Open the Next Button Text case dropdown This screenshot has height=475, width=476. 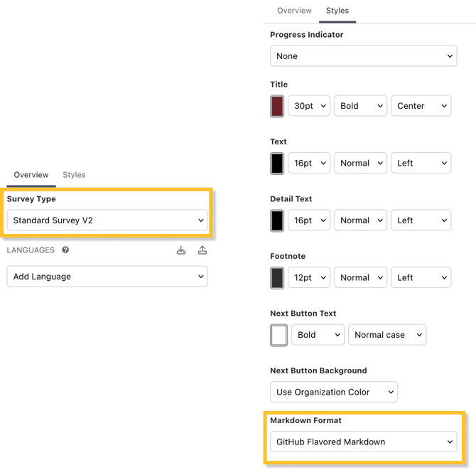point(387,335)
